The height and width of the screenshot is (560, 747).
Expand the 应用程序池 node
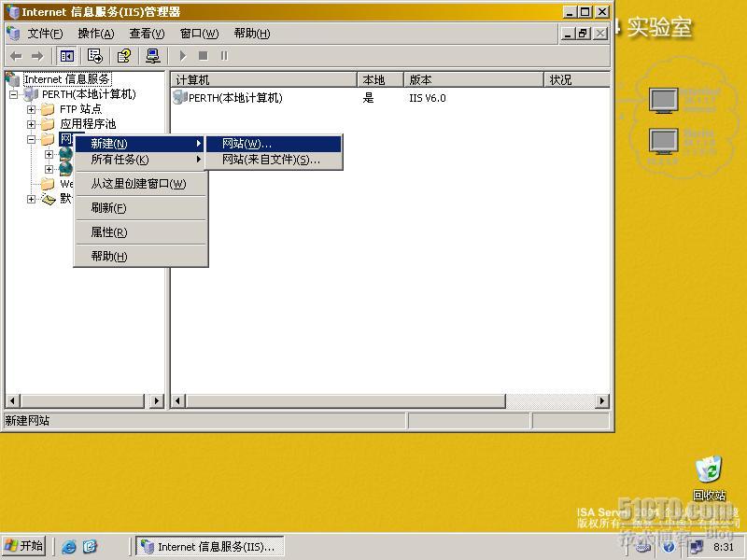pyautogui.click(x=32, y=124)
